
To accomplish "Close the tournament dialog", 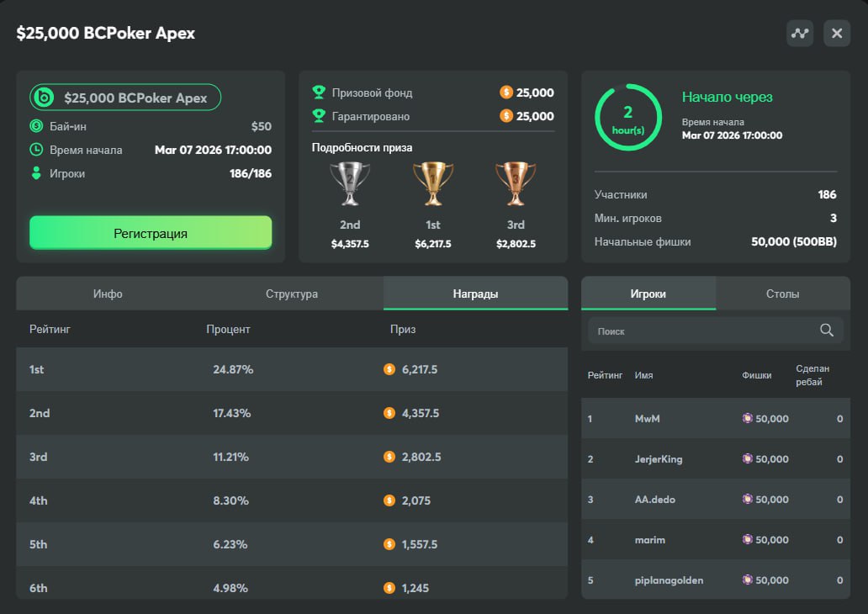I will (x=837, y=33).
